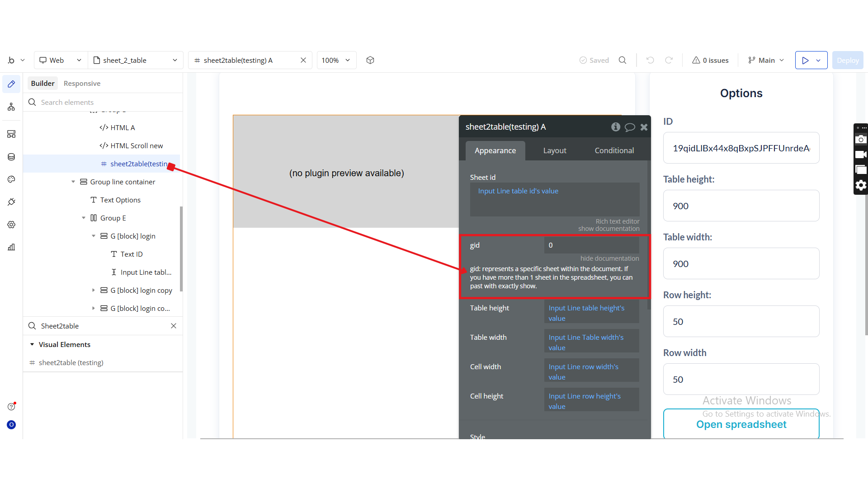Image resolution: width=868 pixels, height=488 pixels.
Task: Open the Settings gear in sidebar
Action: click(x=11, y=225)
